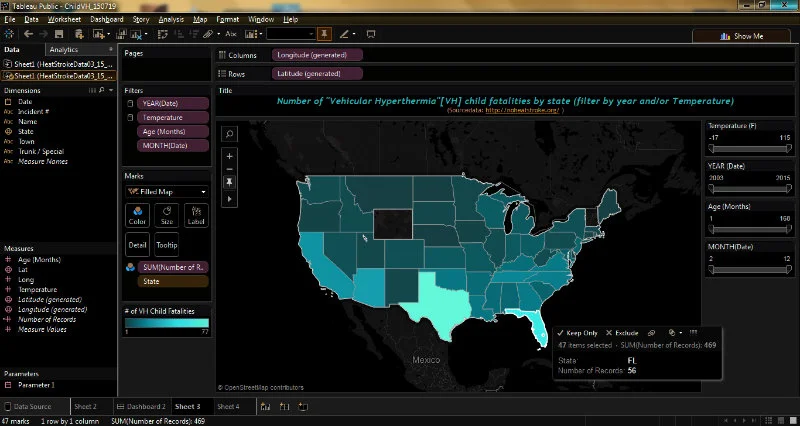Image resolution: width=800 pixels, height=426 pixels.
Task: Select the YEAR(Date) filter pill
Action: (x=172, y=103)
